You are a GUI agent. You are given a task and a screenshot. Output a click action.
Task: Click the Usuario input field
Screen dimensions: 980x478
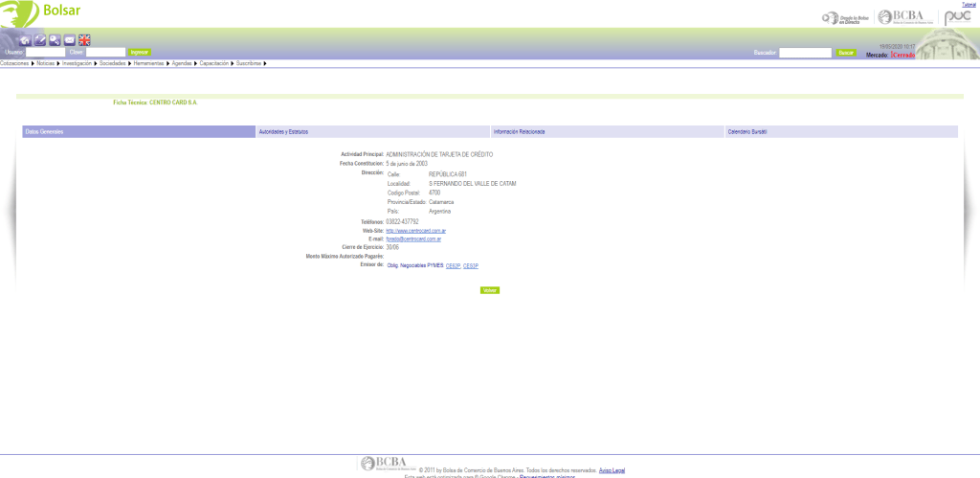pos(46,53)
